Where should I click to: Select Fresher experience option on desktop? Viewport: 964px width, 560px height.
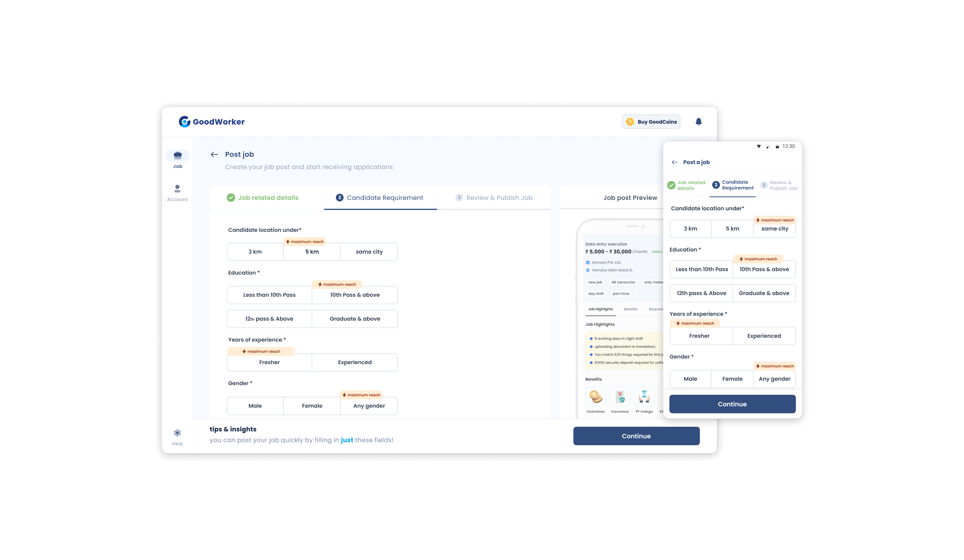pos(269,362)
